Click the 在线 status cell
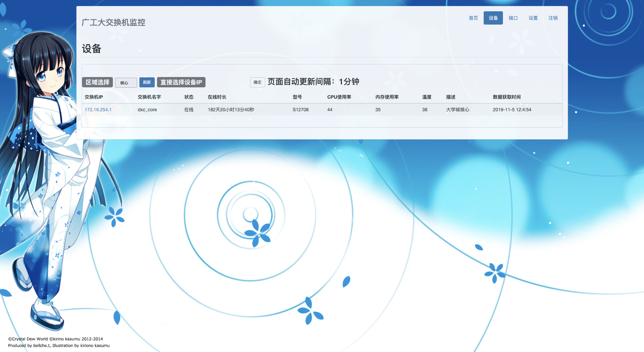Viewport: 644px width, 352px height. click(x=189, y=110)
